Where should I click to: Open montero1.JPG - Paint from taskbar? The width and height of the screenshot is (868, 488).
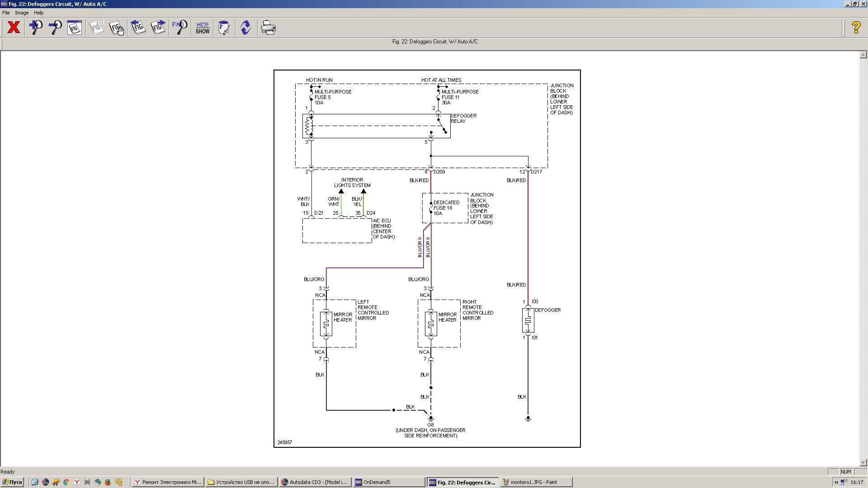(x=536, y=482)
